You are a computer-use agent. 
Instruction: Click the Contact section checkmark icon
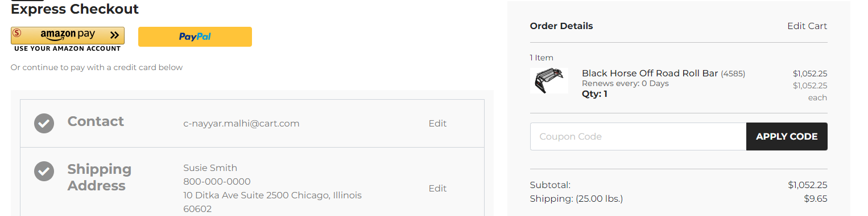44,123
